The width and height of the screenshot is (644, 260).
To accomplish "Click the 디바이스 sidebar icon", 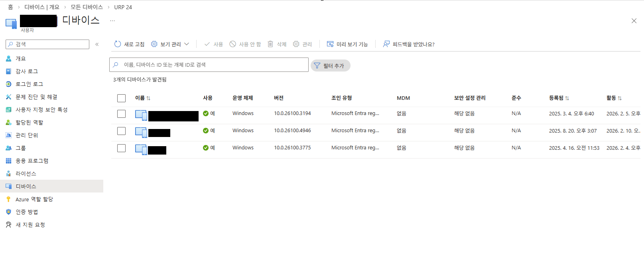I will tap(8, 186).
